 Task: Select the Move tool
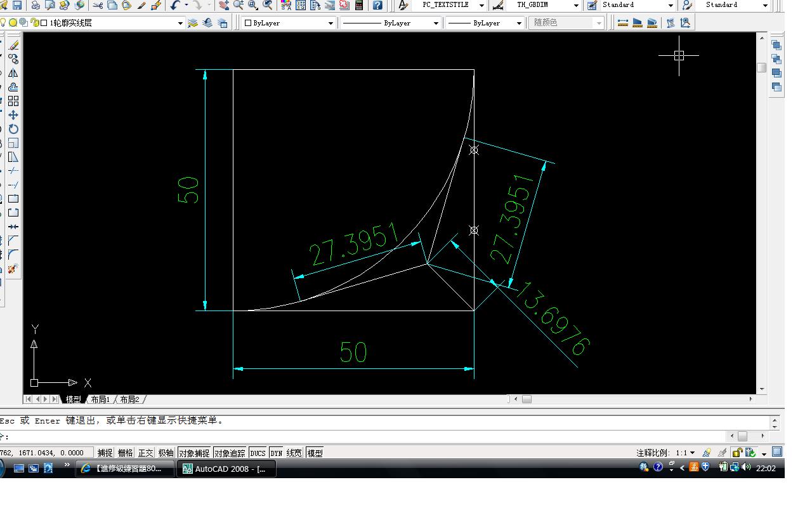(13, 115)
